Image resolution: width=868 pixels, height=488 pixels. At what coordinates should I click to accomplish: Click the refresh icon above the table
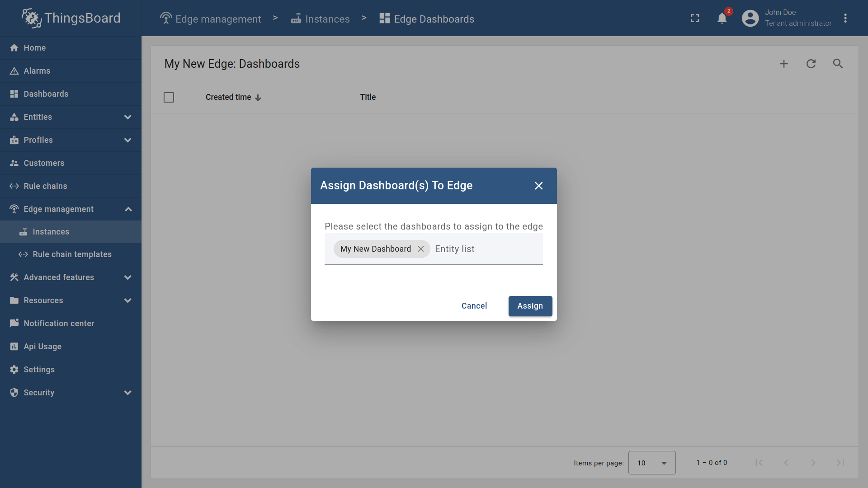[x=811, y=64]
